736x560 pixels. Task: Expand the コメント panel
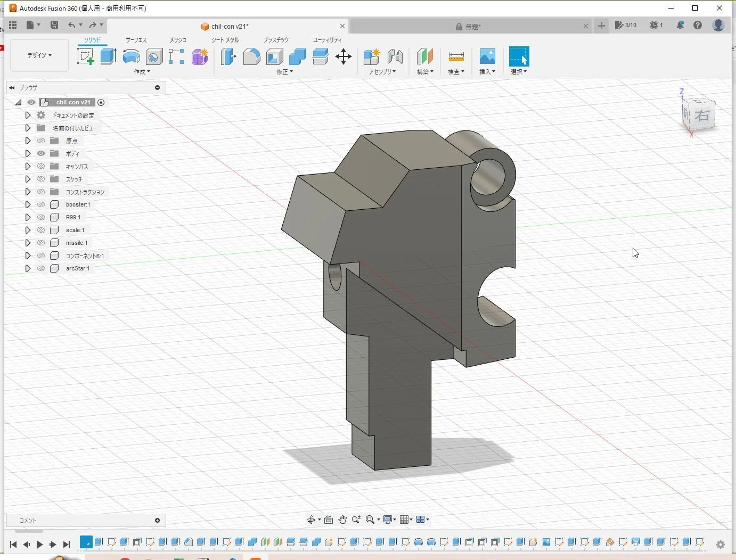coord(157,521)
